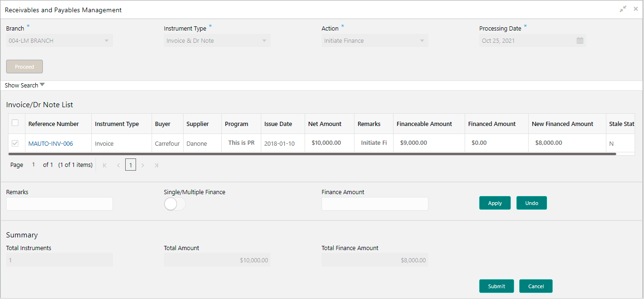Select page 1 in pagination

pyautogui.click(x=130, y=165)
